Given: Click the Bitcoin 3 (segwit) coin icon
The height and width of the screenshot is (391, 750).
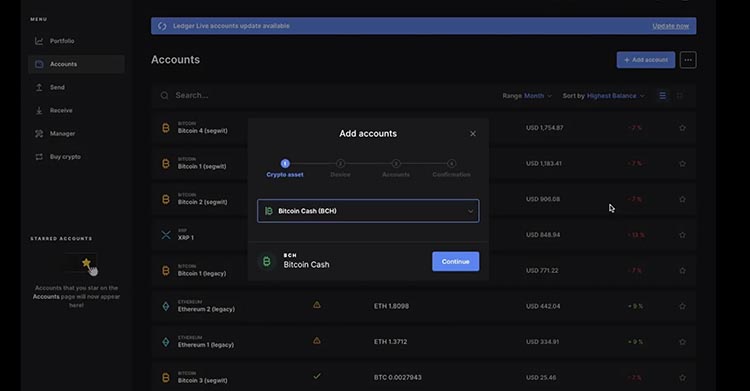Looking at the screenshot, I should 166,378.
